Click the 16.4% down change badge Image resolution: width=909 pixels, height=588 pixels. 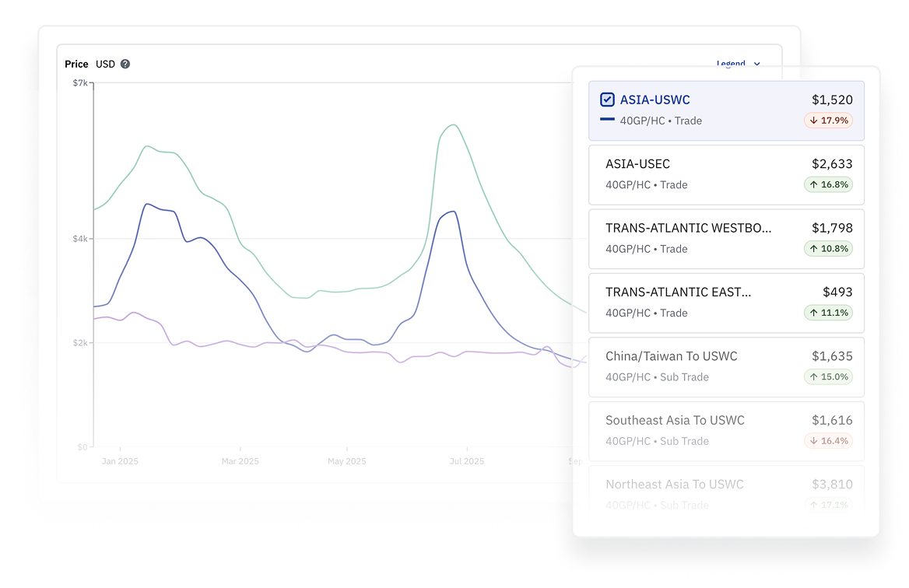click(x=828, y=441)
